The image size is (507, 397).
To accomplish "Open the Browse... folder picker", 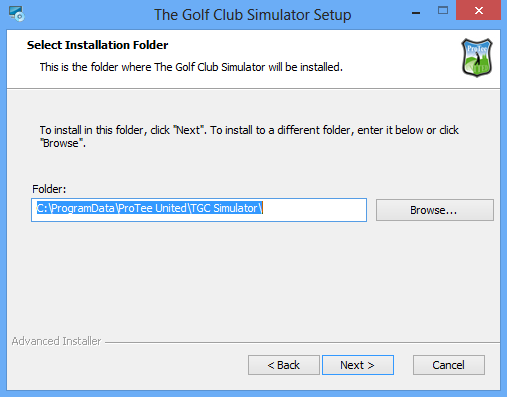I will tap(435, 210).
